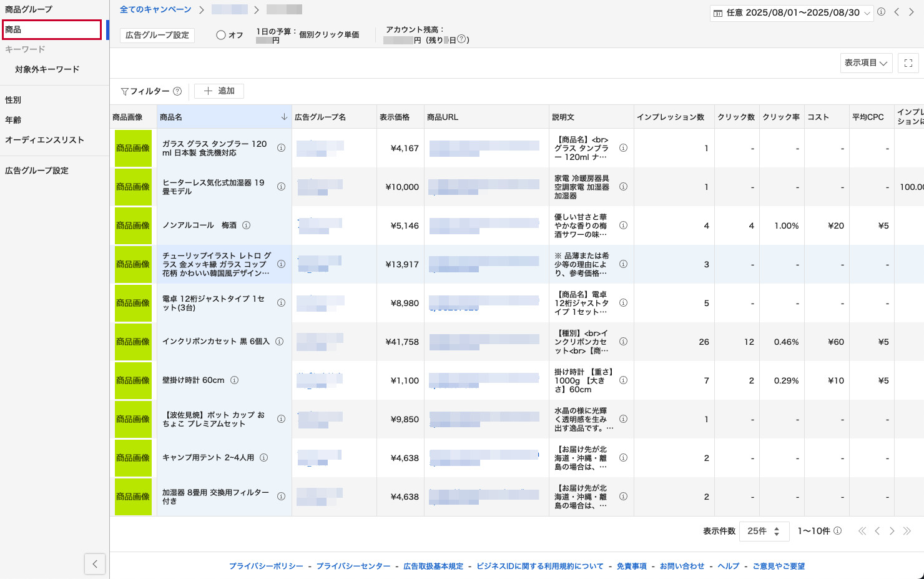
Task: Open ヘルプ footer link
Action: (x=729, y=566)
